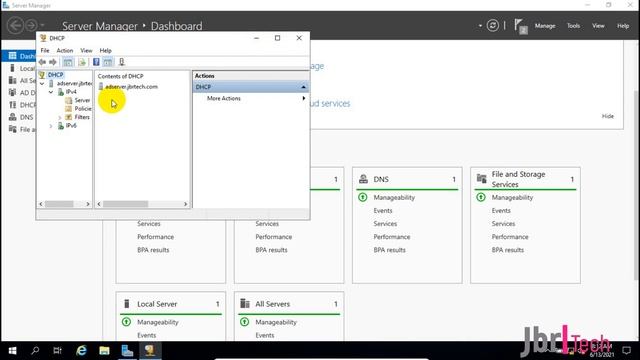This screenshot has width=640, height=360.
Task: Click the Export List toolbar icon in DHCP
Action: [x=82, y=62]
